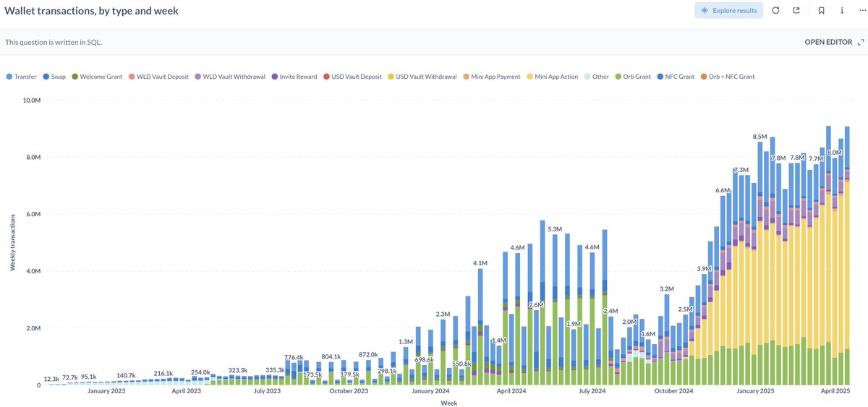
Task: Click the '1.9M' data label
Action: 574,324
